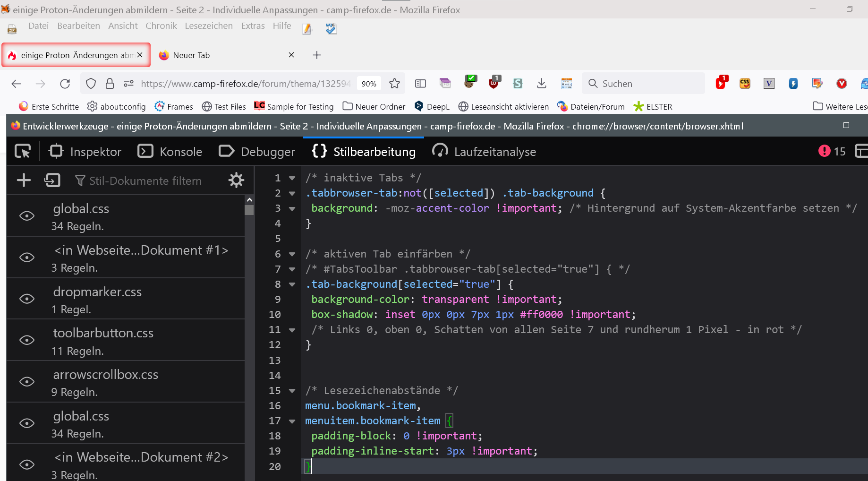Bookmark this page with star icon
The image size is (868, 481).
point(394,84)
